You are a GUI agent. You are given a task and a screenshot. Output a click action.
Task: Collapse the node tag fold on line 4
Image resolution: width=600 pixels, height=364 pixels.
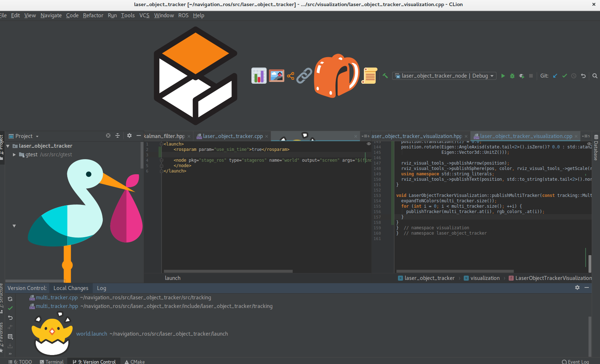click(x=161, y=160)
